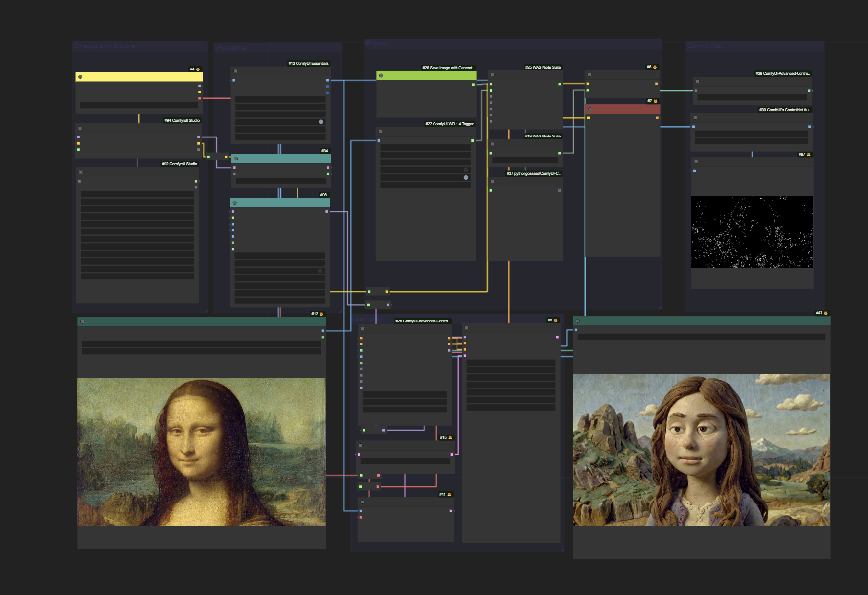Click the fox badge icon on node #3

(x=555, y=320)
